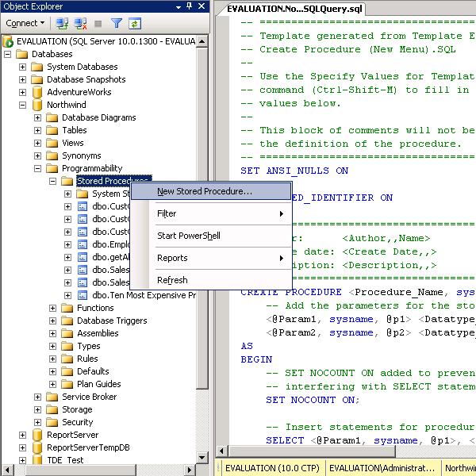The image size is (476, 476).
Task: Click the Object Explorer horizontal scrollbar thumb
Action: point(80,470)
